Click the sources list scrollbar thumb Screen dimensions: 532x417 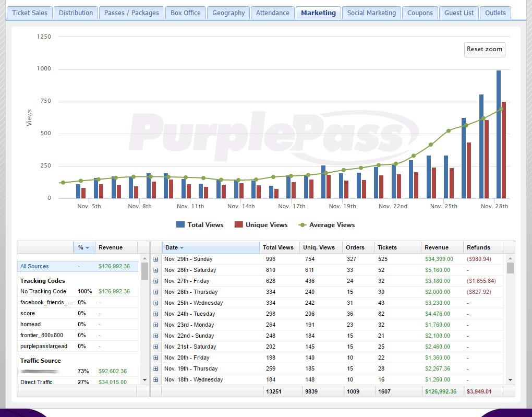(x=144, y=271)
